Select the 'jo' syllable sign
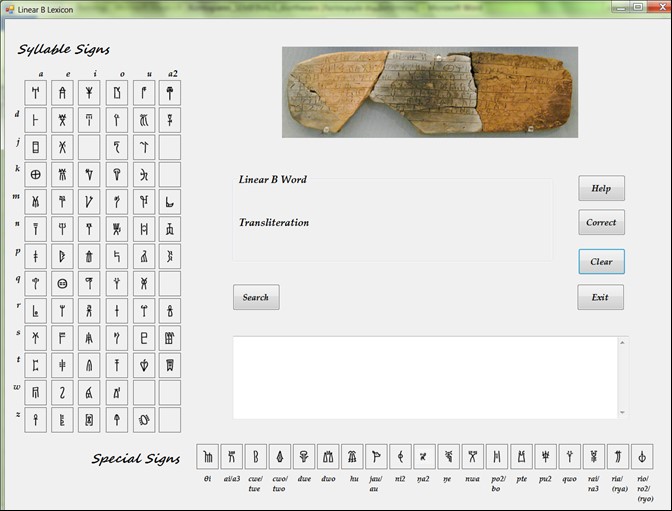672x511 pixels. 117,147
